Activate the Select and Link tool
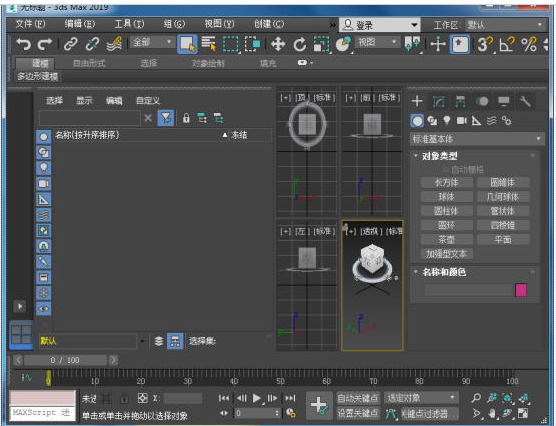This screenshot has width=556, height=426. tap(71, 44)
